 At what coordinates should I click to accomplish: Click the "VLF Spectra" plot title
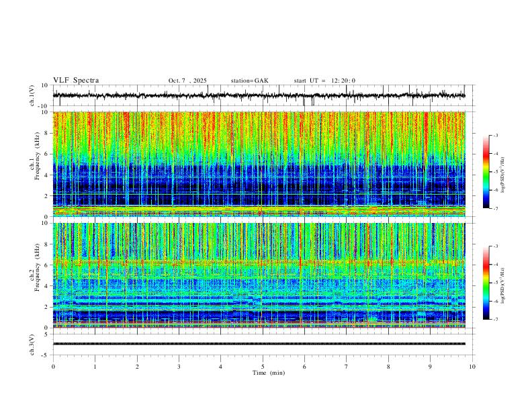(x=76, y=81)
